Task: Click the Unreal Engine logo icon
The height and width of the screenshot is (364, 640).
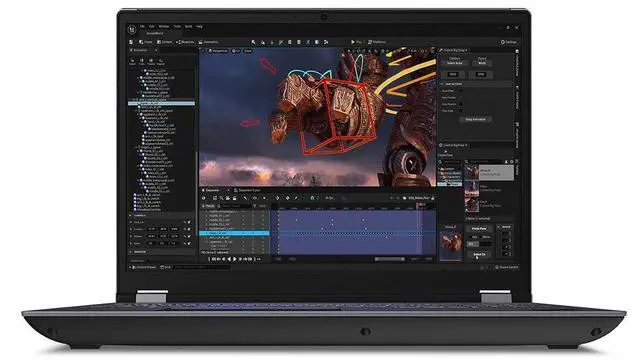Action: 132,29
